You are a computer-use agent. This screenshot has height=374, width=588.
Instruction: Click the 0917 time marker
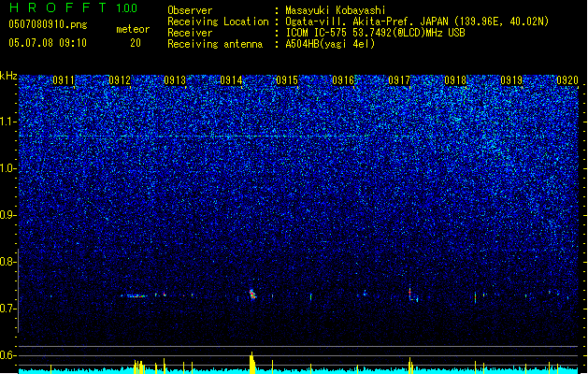(x=399, y=80)
